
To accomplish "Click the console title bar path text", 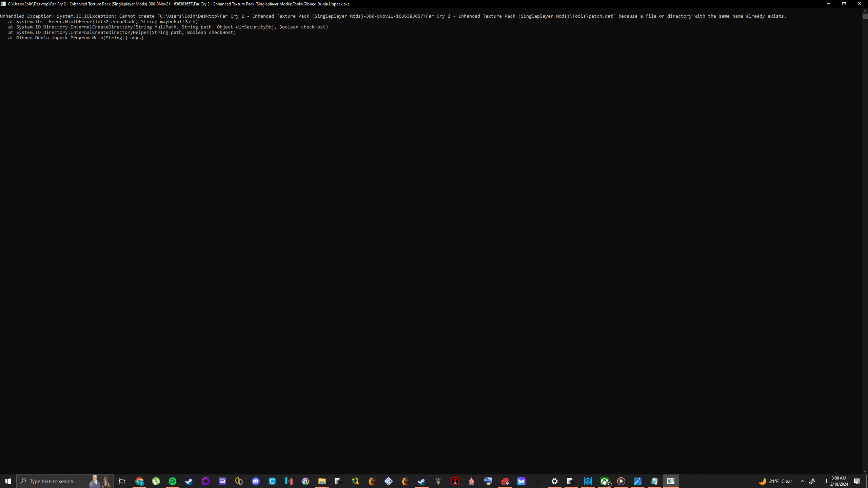I will pos(179,4).
